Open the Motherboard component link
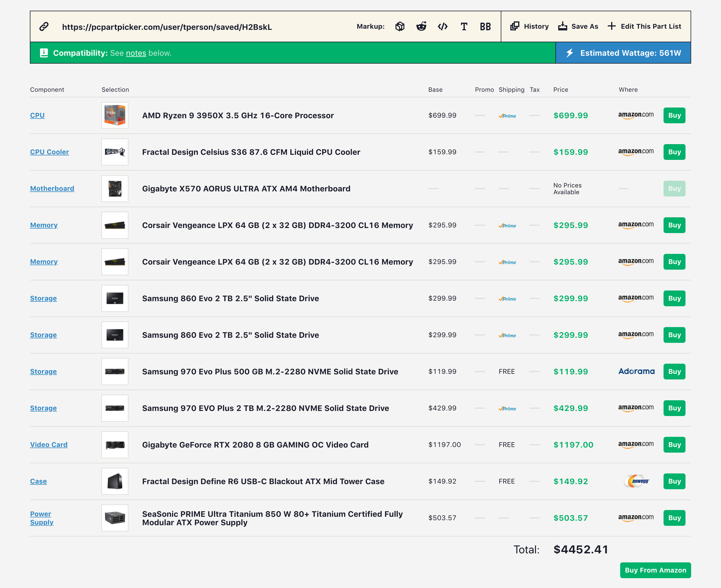The width and height of the screenshot is (721, 588). point(52,189)
